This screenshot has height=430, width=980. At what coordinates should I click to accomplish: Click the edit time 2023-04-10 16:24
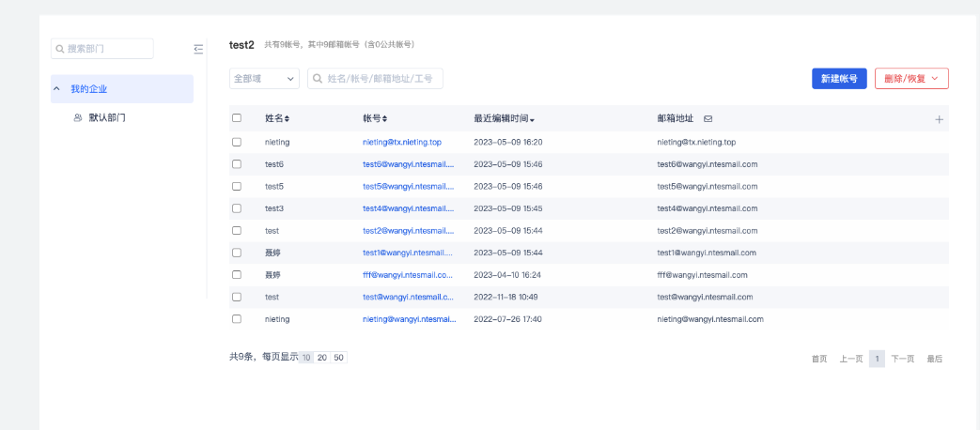tap(507, 274)
